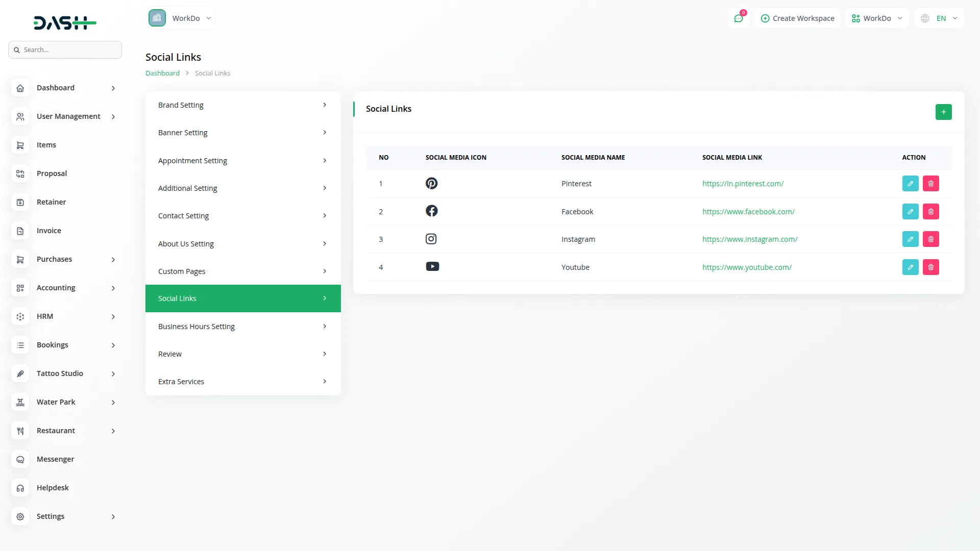Open the chat messages icon
This screenshot has width=980, height=551.
point(739,18)
